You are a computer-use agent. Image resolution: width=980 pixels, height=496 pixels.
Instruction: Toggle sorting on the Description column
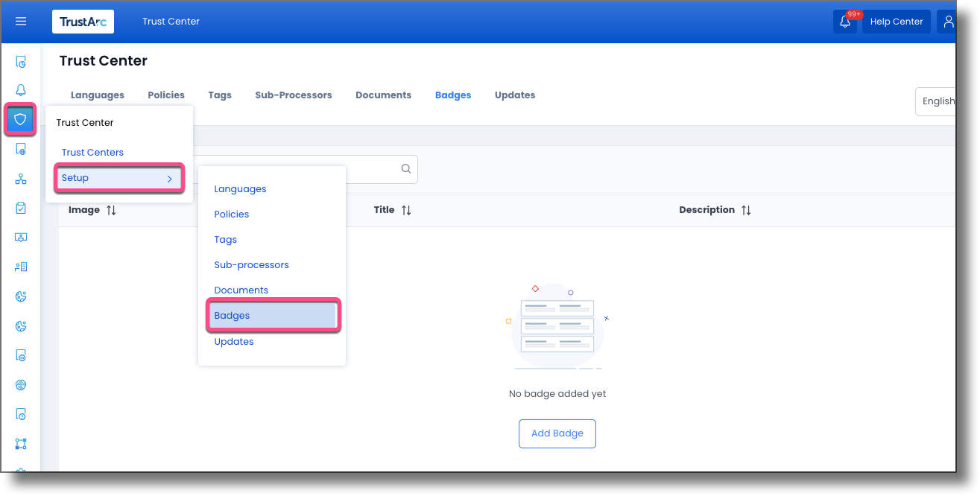click(746, 209)
